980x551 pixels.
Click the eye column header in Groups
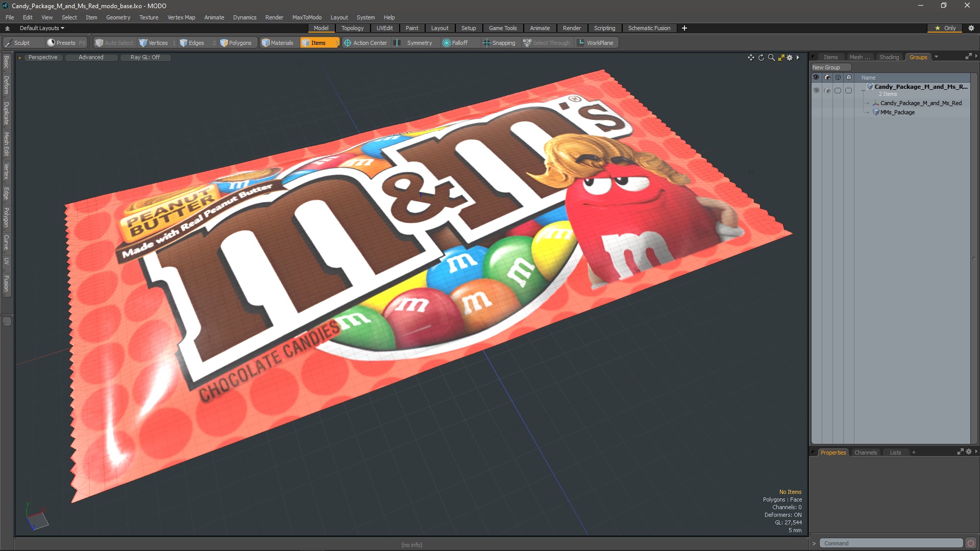816,78
